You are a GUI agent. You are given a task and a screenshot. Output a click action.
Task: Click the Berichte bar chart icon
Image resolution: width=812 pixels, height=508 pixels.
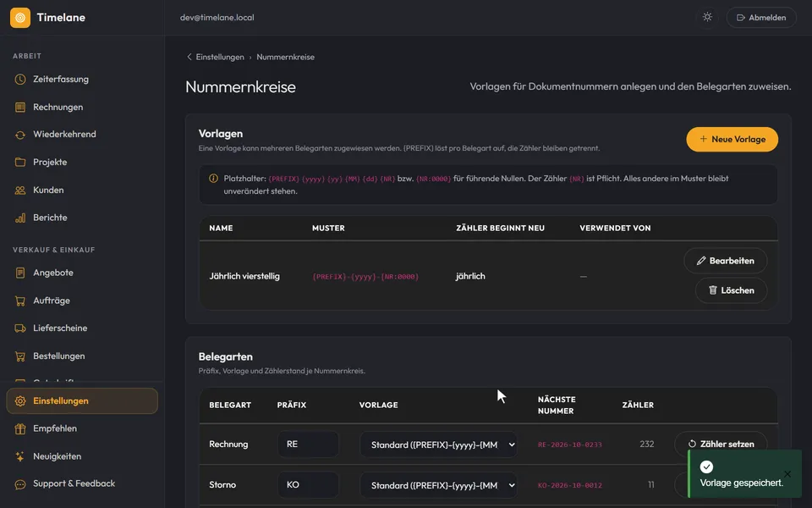point(20,218)
